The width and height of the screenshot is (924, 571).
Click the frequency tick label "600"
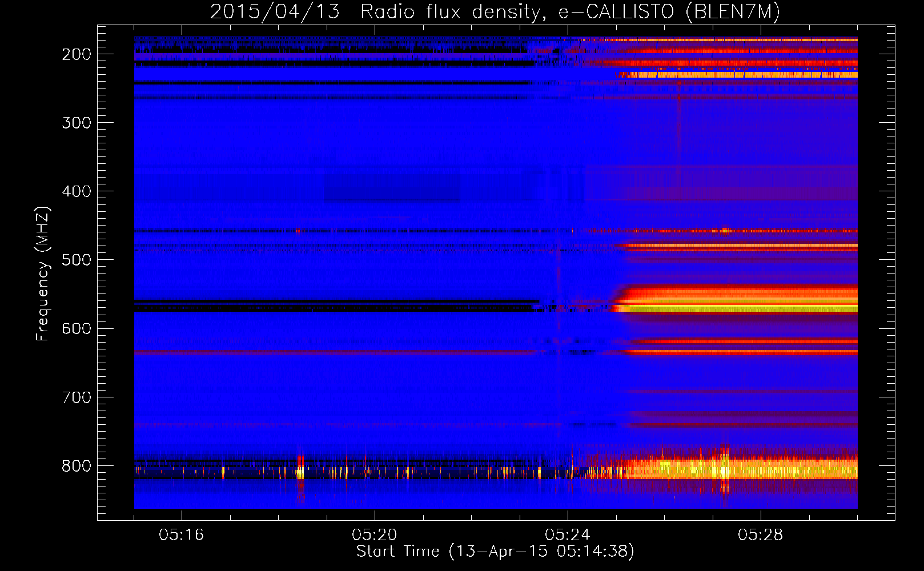[77, 328]
